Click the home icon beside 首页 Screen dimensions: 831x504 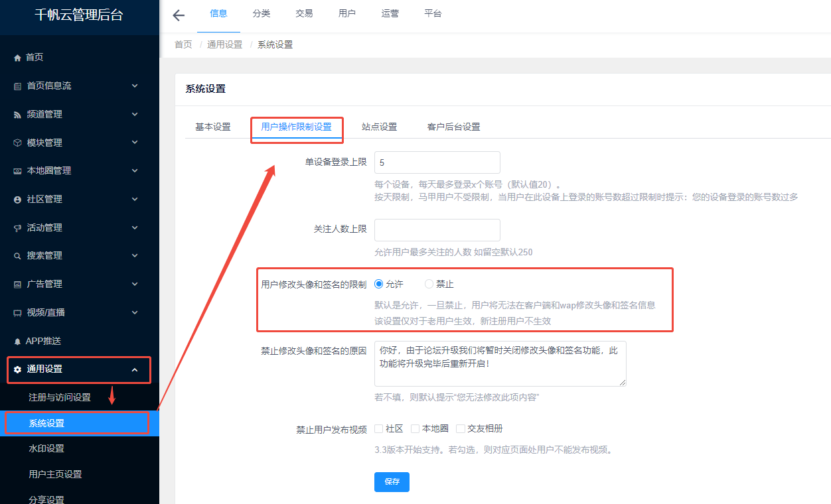[17, 58]
